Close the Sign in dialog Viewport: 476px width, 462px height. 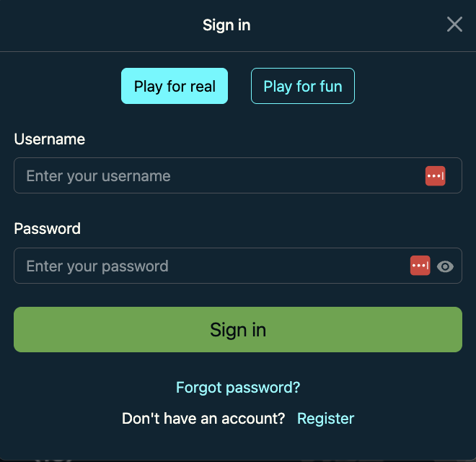point(454,25)
